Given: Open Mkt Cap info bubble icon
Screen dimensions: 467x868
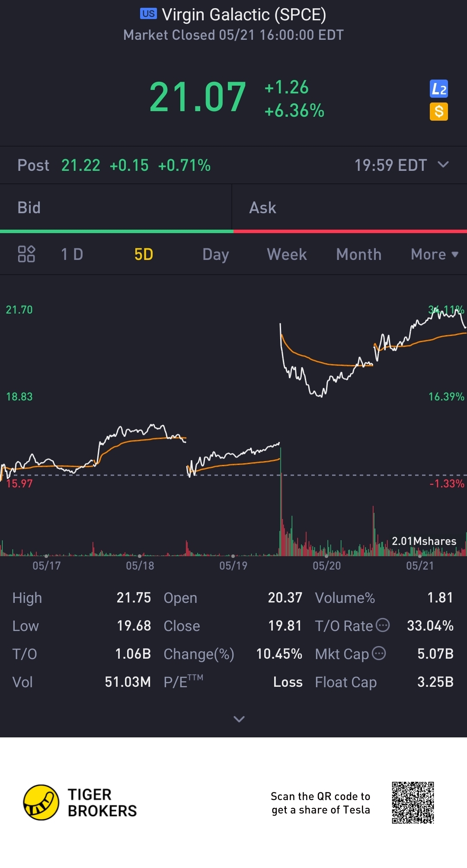Looking at the screenshot, I should (379, 653).
